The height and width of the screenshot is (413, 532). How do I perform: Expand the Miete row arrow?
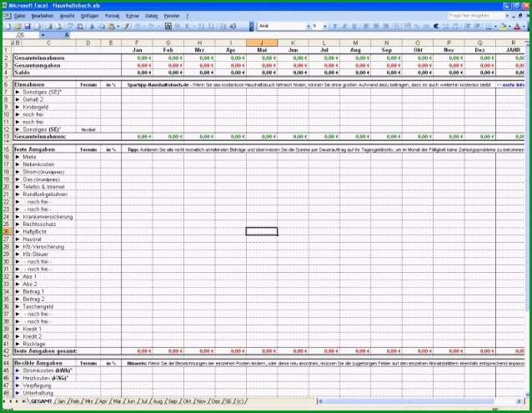[18, 157]
